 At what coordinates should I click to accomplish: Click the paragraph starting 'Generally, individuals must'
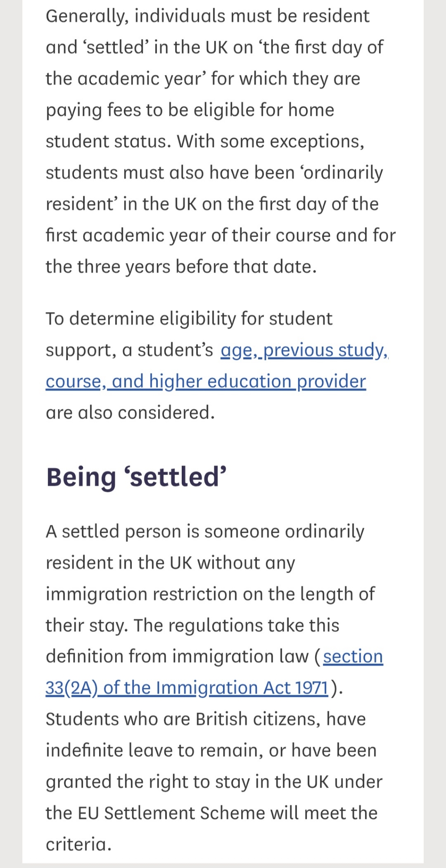point(208,16)
